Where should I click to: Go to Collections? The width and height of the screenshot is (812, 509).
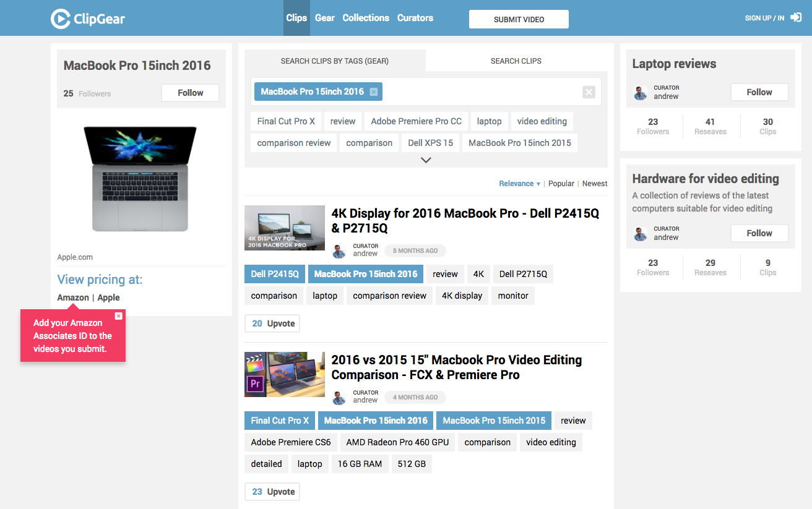pyautogui.click(x=366, y=18)
